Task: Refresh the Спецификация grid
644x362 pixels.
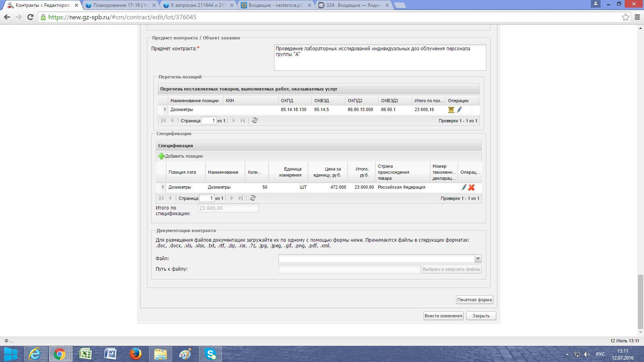Action: click(x=253, y=198)
